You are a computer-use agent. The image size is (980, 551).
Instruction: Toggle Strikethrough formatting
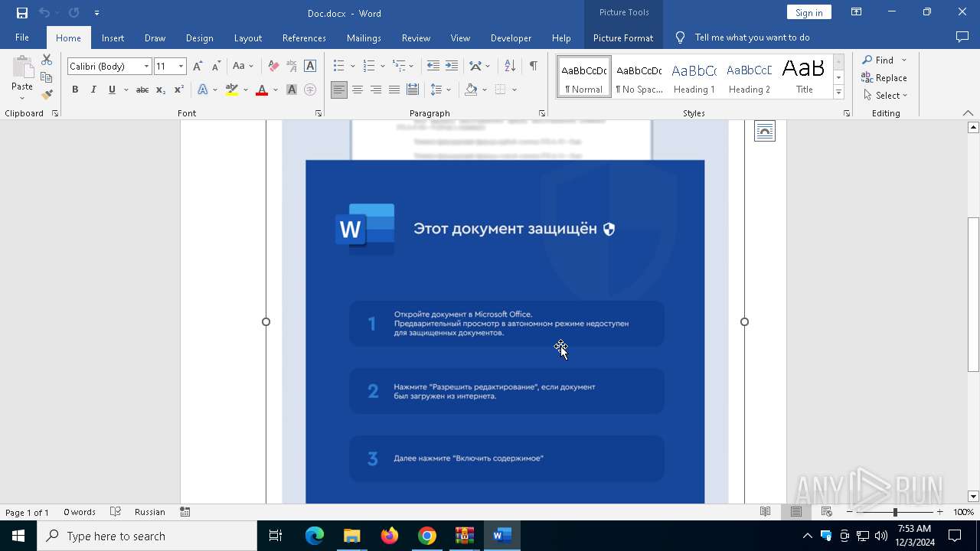click(x=142, y=90)
